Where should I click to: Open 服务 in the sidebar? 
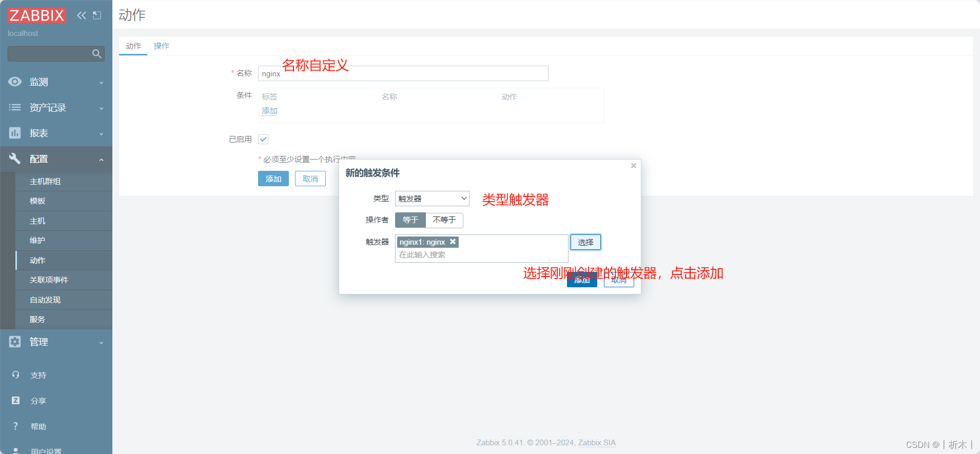pyautogui.click(x=64, y=320)
